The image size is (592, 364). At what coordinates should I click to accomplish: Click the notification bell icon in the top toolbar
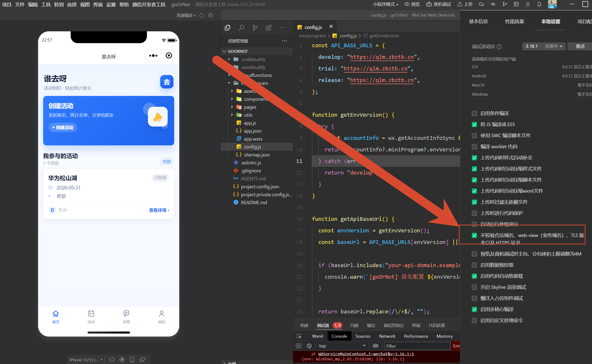coord(539,4)
